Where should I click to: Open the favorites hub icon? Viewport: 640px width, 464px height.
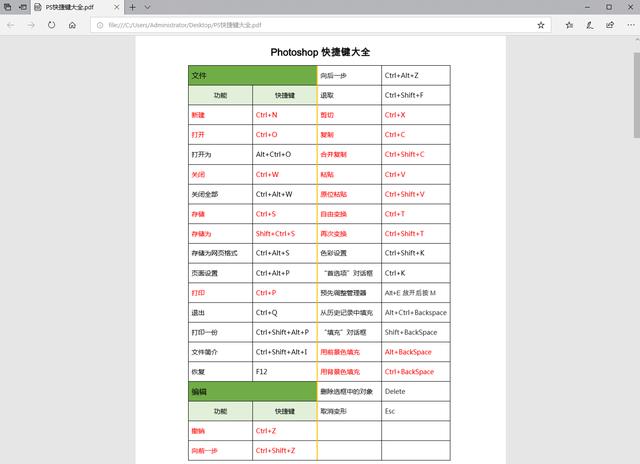(569, 25)
